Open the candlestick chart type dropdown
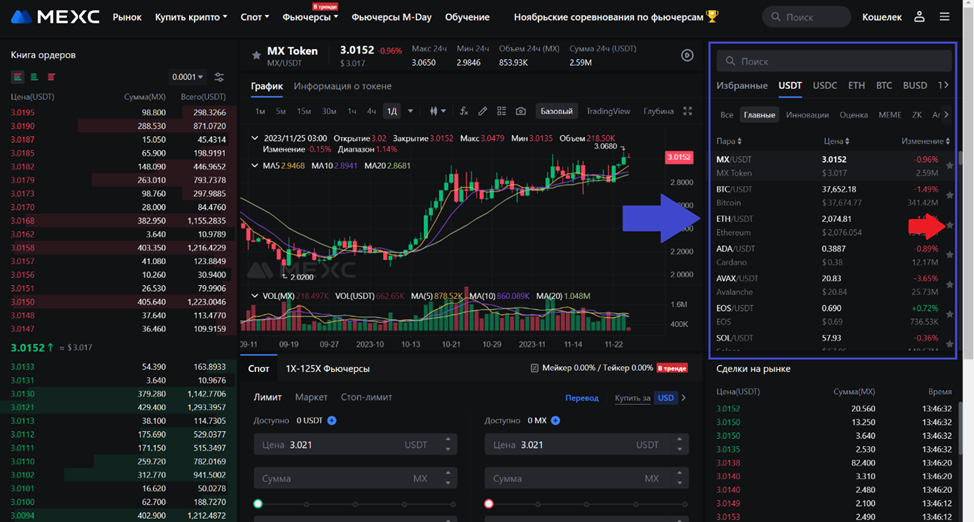974x522 pixels. coord(437,111)
